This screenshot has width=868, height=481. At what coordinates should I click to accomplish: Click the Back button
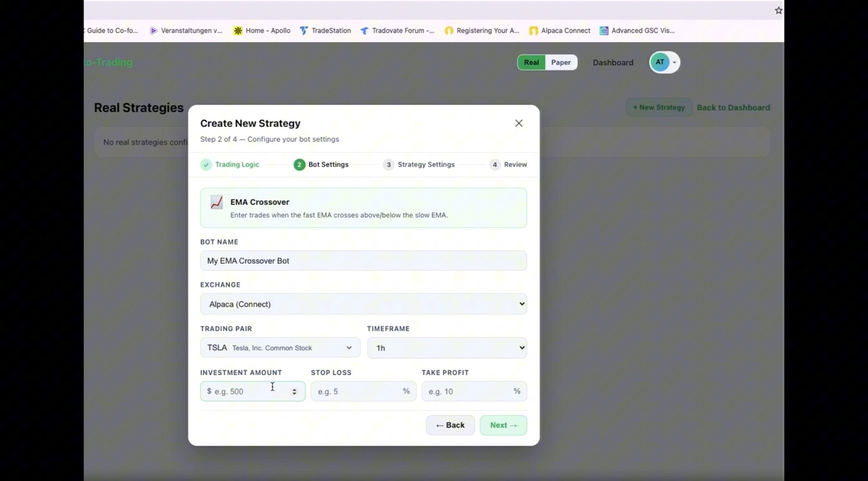tap(450, 425)
